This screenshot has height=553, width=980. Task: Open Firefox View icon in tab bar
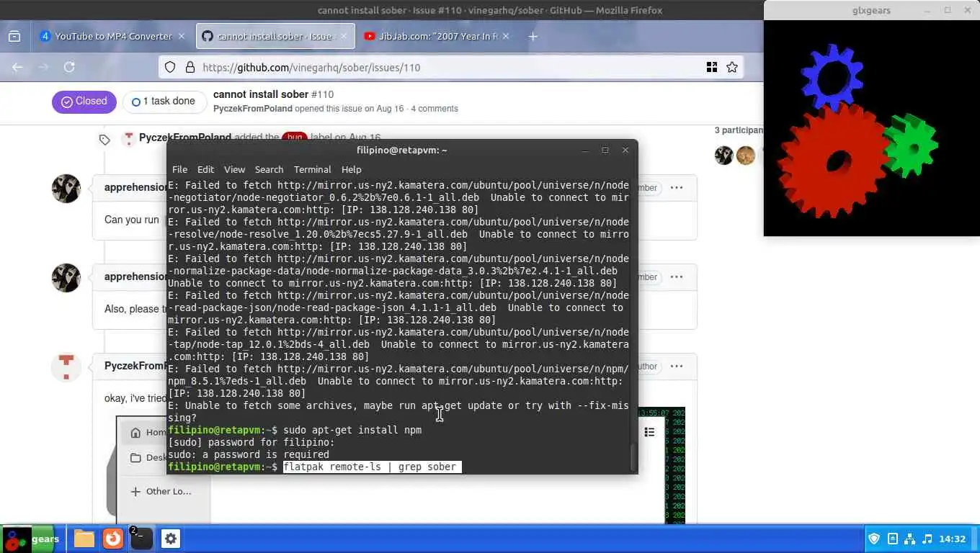14,36
